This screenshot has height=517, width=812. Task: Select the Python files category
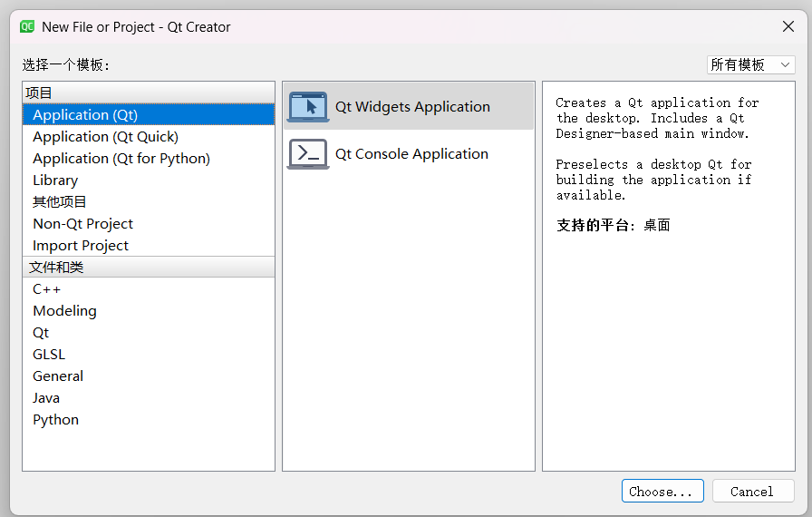pos(149,419)
